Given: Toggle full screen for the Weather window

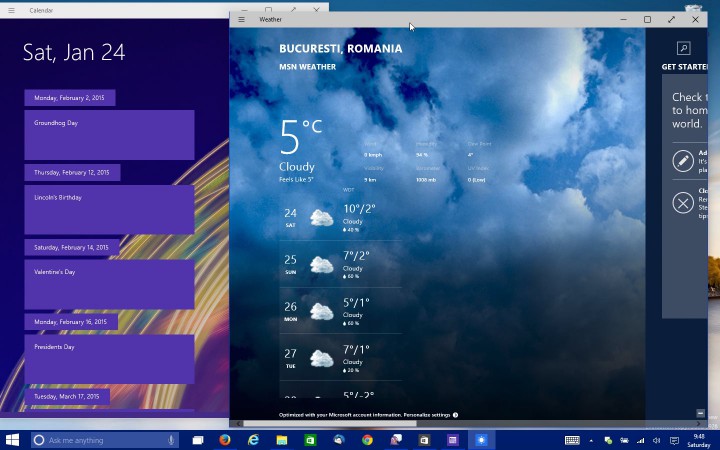Looking at the screenshot, I should (x=671, y=19).
